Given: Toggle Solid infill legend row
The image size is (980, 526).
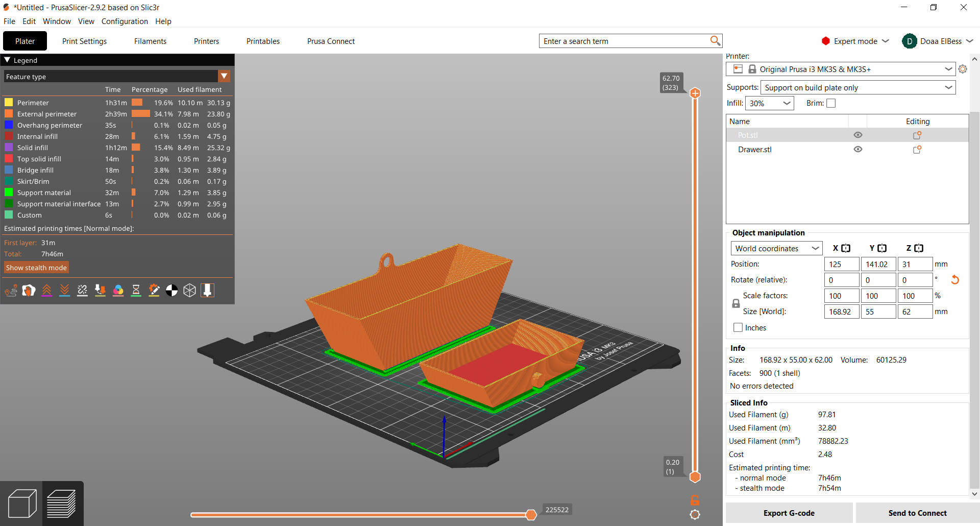Looking at the screenshot, I should [x=116, y=148].
